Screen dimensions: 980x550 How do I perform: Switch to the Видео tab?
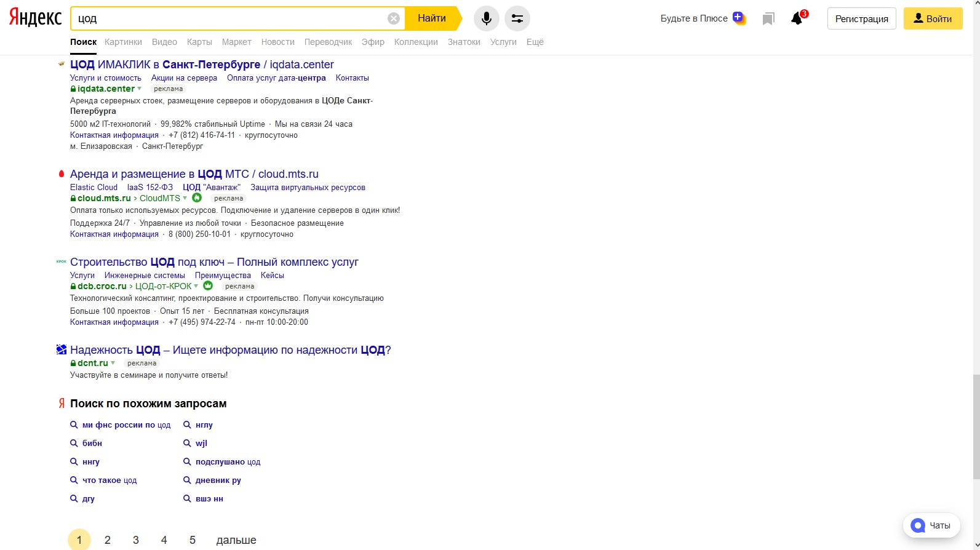tap(164, 42)
